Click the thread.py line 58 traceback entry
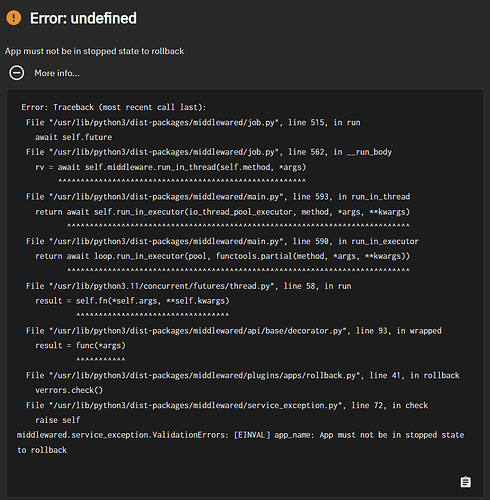490x500 pixels. click(x=189, y=286)
